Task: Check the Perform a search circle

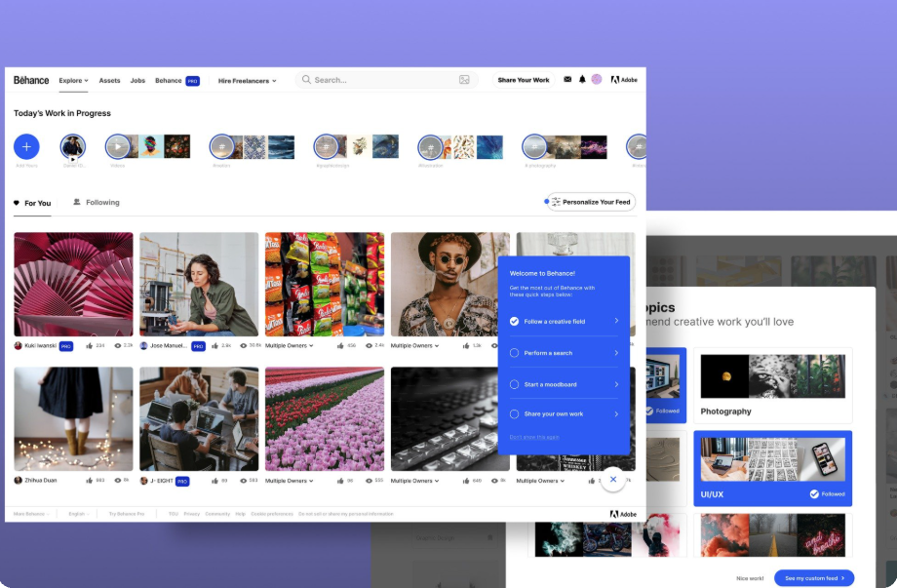Action: coord(514,353)
